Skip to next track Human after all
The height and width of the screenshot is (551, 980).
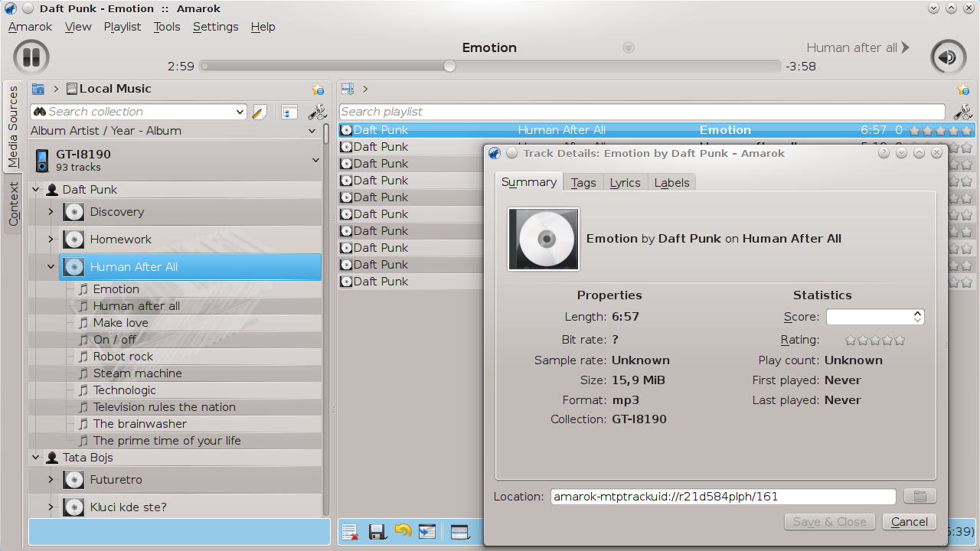click(x=858, y=47)
